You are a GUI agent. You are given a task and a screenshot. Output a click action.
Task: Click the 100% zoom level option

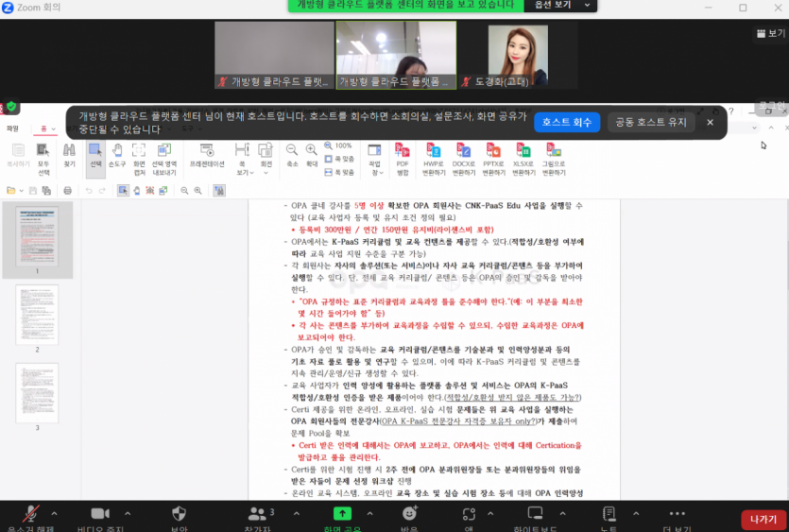[338, 146]
